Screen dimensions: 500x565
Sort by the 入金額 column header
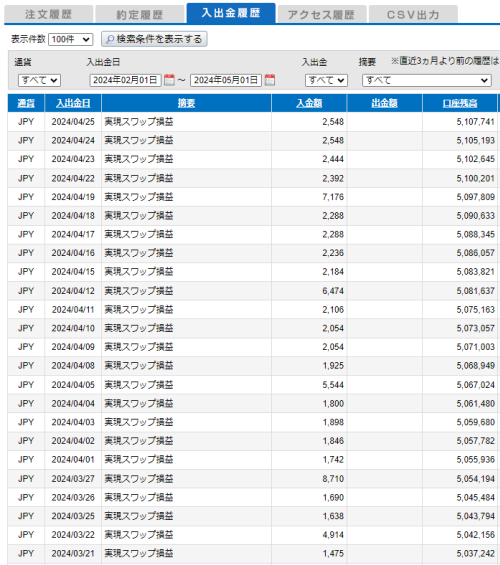tap(309, 103)
